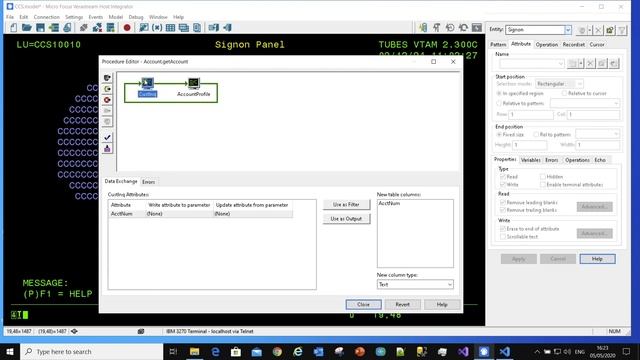Click Help button in the right panel

pos(597,259)
